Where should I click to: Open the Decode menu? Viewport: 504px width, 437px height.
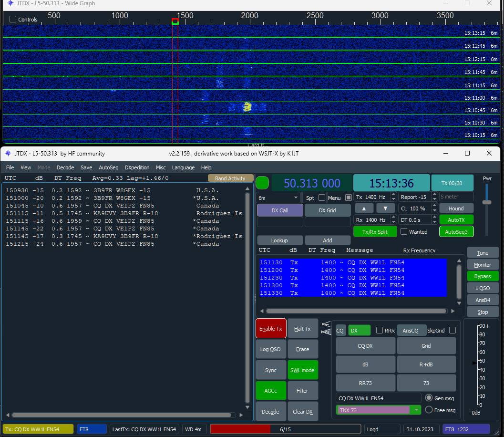point(65,167)
